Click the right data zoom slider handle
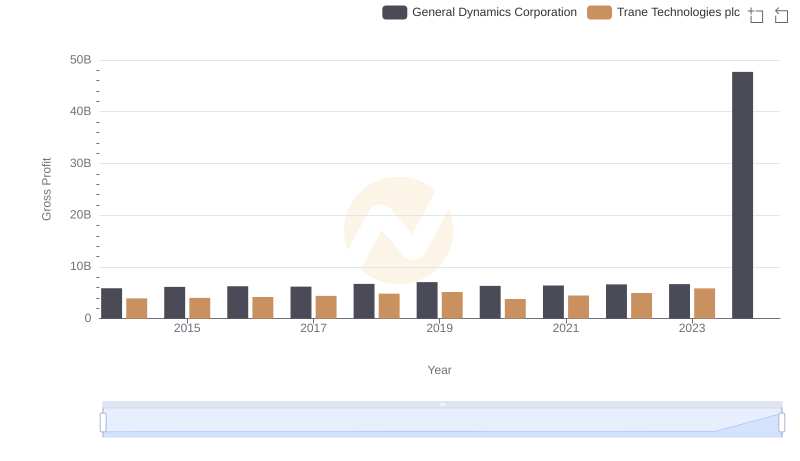 pos(782,423)
